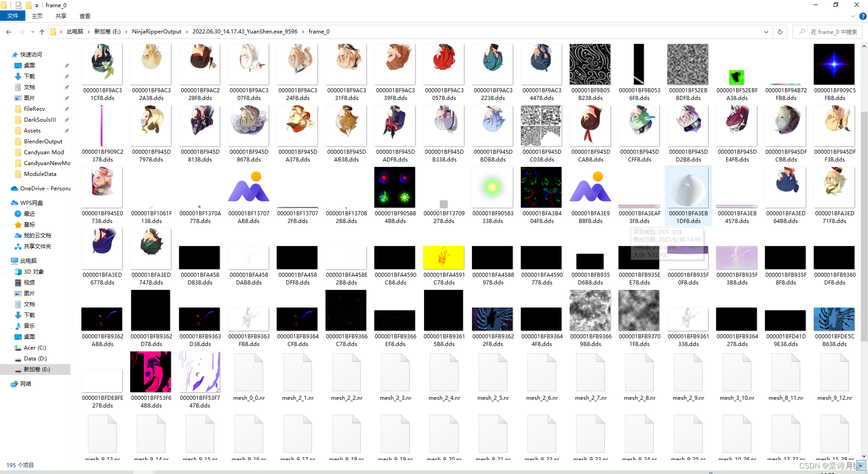Select purple mountain icon 000001BF13707AB8.dds

coord(249,195)
